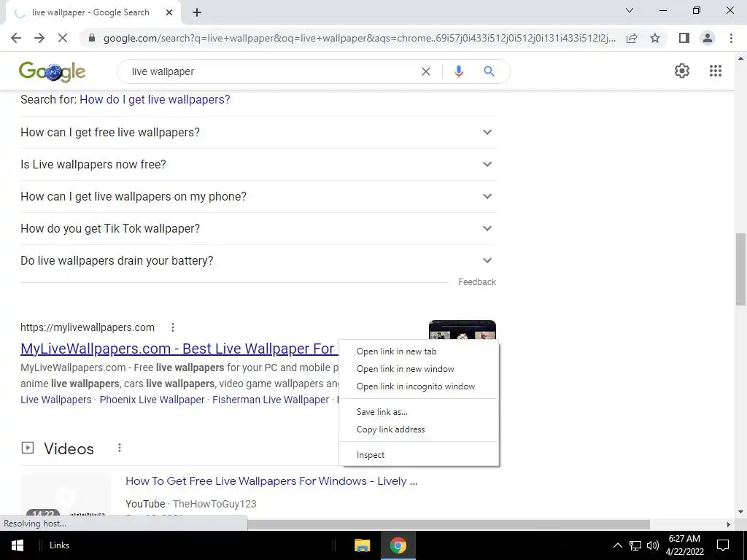Viewport: 747px width, 560px height.
Task: Go back to the previous page
Action: click(16, 38)
